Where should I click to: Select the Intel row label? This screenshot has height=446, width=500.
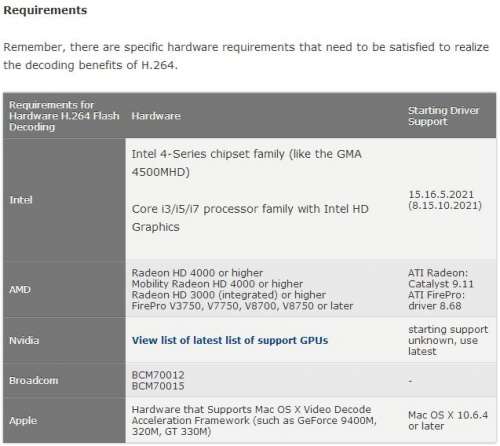click(21, 200)
